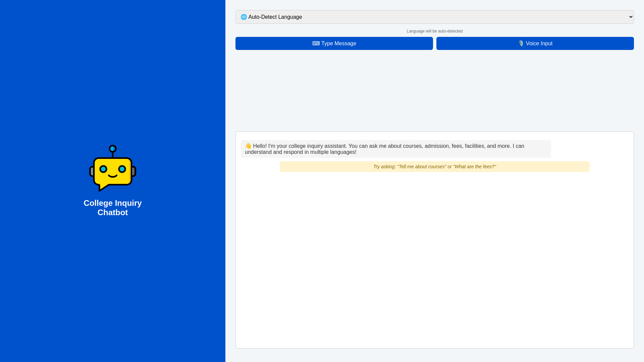
Task: Click the globe icon in language selector
Action: coord(244,17)
